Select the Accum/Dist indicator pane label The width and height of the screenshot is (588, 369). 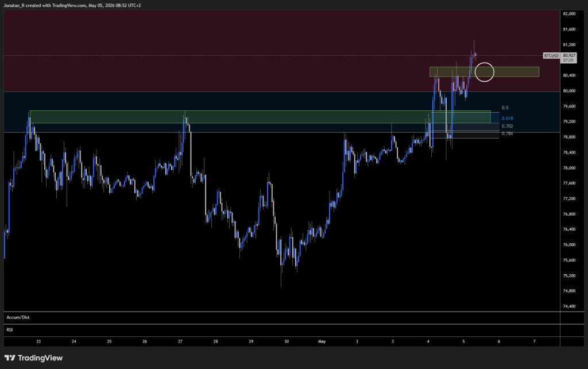tap(18, 317)
